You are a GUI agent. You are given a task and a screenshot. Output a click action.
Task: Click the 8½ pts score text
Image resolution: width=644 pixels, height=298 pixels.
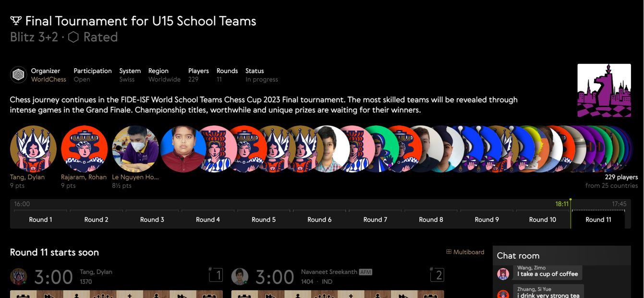[x=122, y=186]
